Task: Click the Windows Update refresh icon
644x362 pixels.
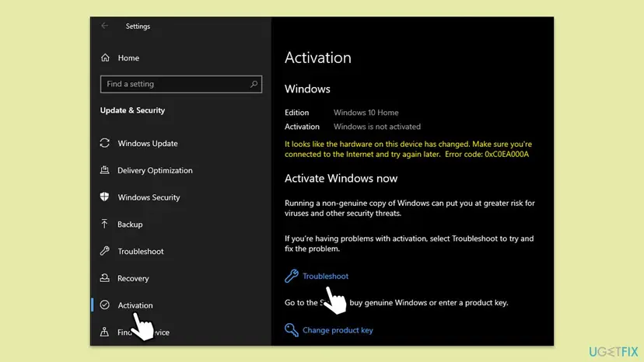Action: coord(105,143)
